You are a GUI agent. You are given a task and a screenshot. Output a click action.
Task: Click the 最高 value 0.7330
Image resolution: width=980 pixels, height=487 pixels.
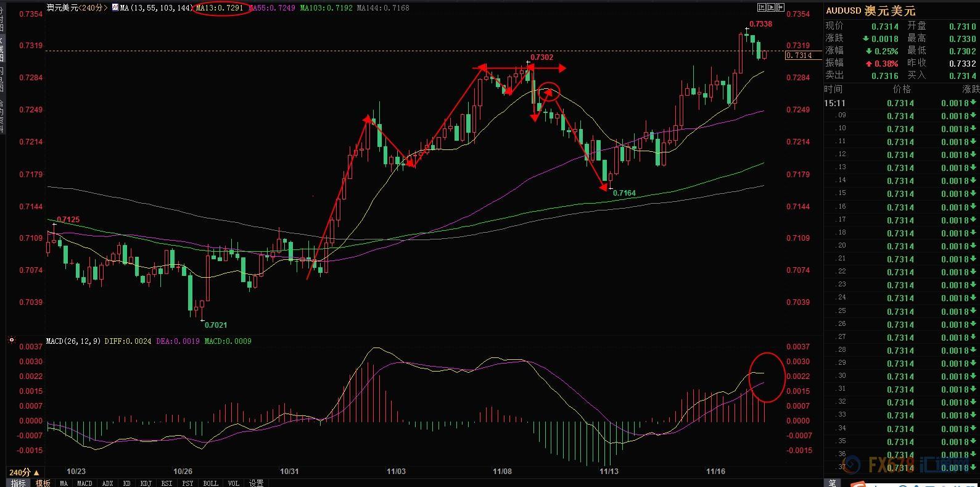(x=963, y=39)
